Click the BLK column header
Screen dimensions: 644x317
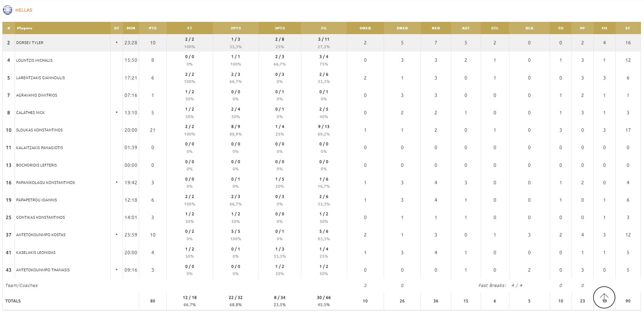click(x=529, y=28)
